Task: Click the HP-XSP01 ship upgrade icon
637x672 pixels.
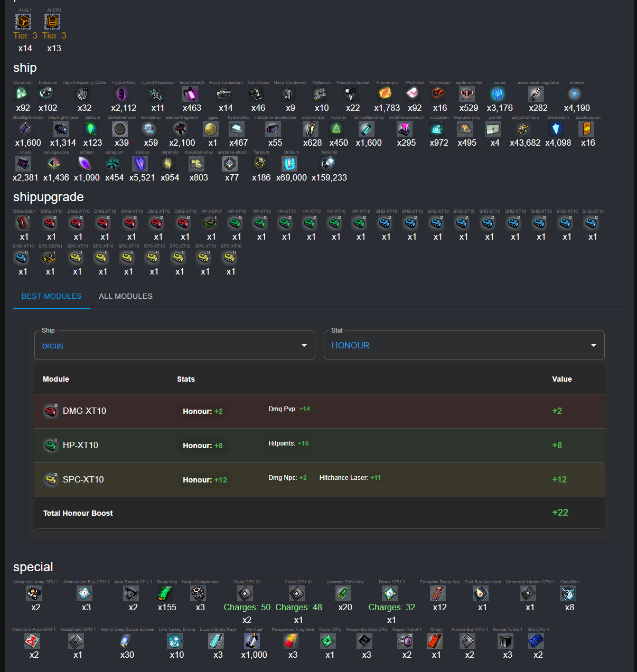Action: coord(210,223)
